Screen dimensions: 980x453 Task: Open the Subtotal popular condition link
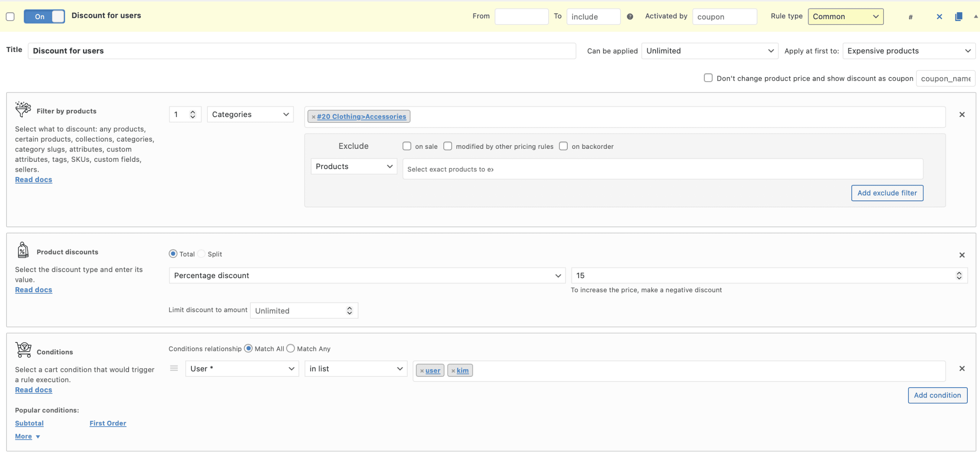tap(29, 423)
